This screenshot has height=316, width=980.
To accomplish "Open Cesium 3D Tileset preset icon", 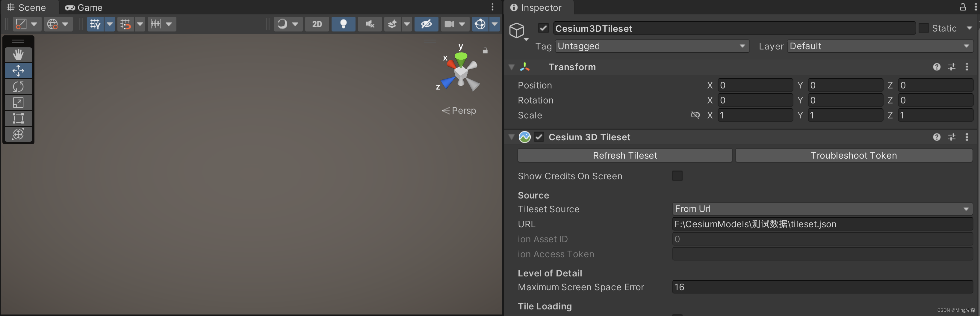I will point(952,137).
